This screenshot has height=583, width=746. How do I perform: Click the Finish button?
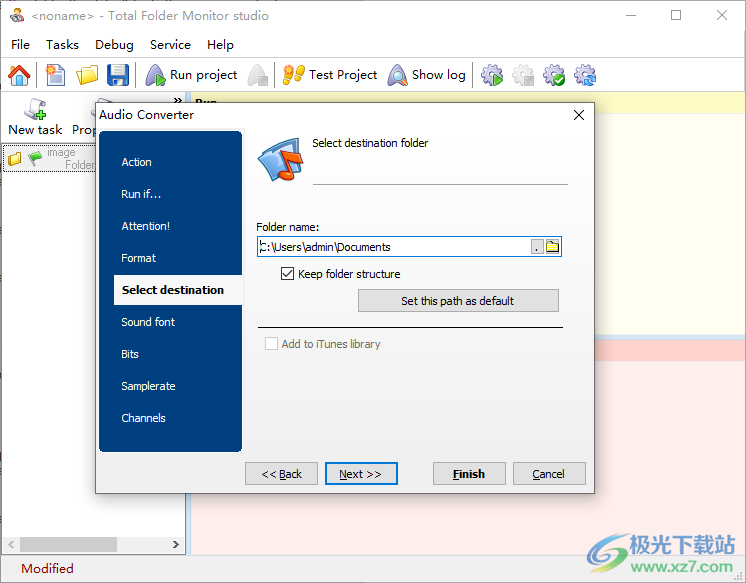point(469,474)
